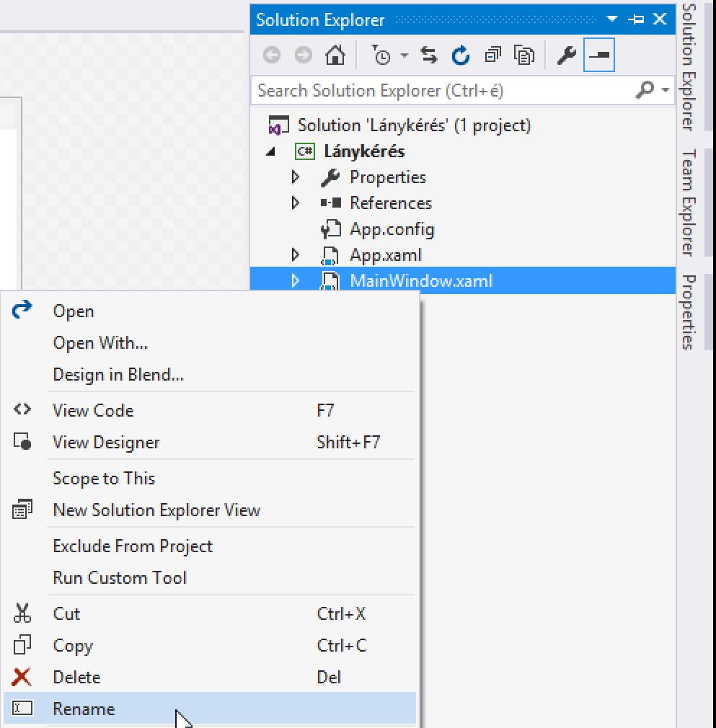Select Solution 'Lánykérés' (1 project) node
716x728 pixels.
click(x=414, y=125)
